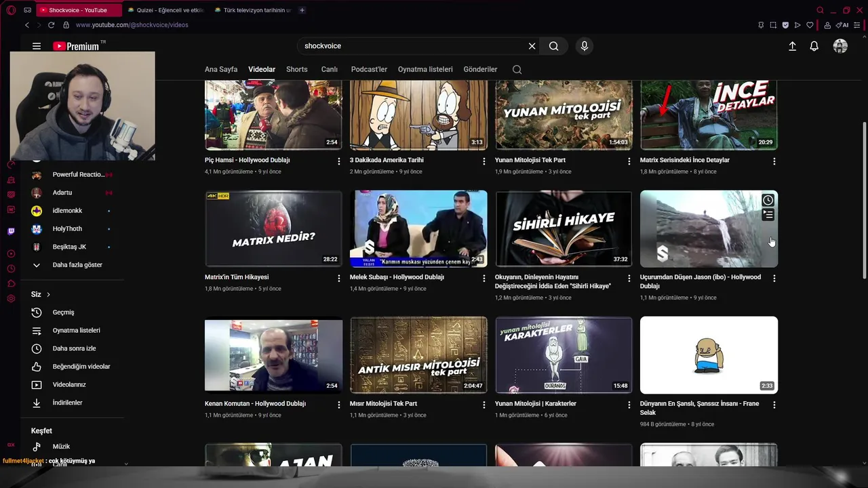This screenshot has height=488, width=868.
Task: Click the browser address bar URL
Action: coord(132,25)
